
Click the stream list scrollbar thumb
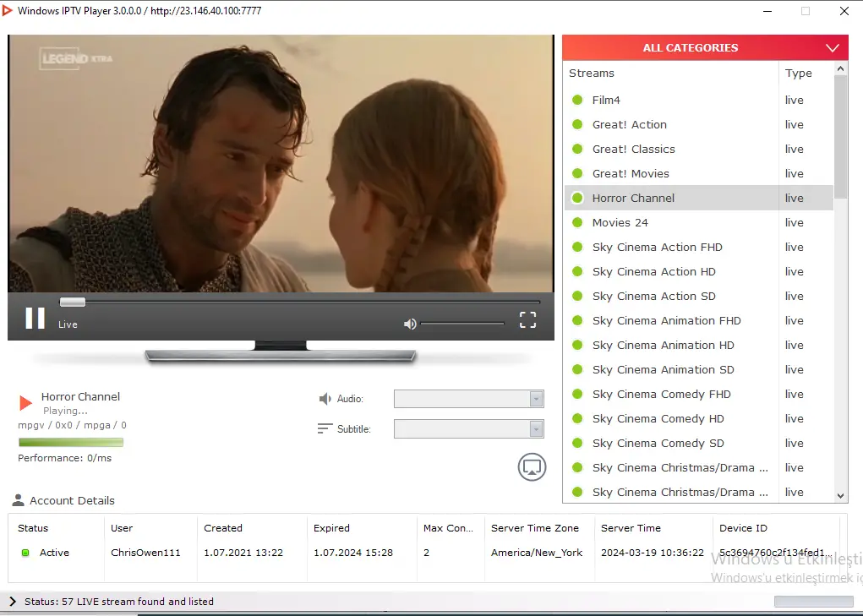click(x=840, y=137)
